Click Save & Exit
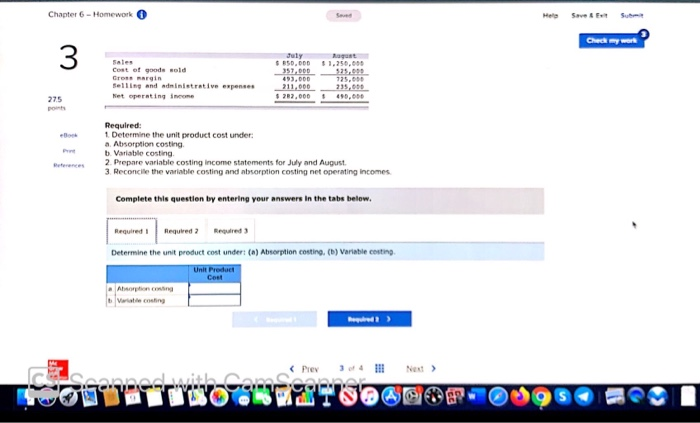 point(589,16)
